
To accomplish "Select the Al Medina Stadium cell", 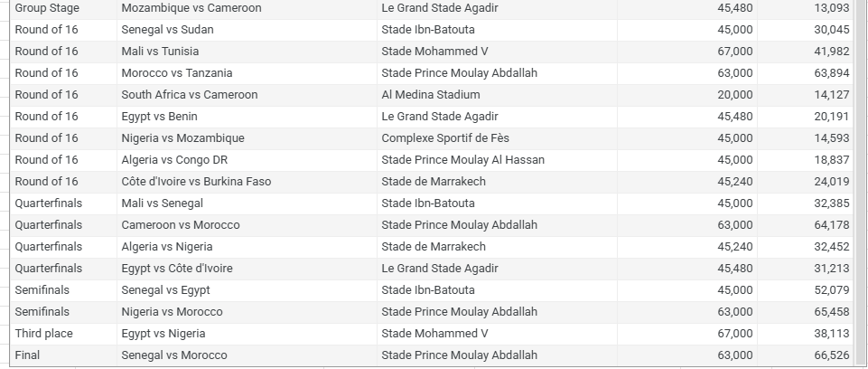I will (x=431, y=95).
